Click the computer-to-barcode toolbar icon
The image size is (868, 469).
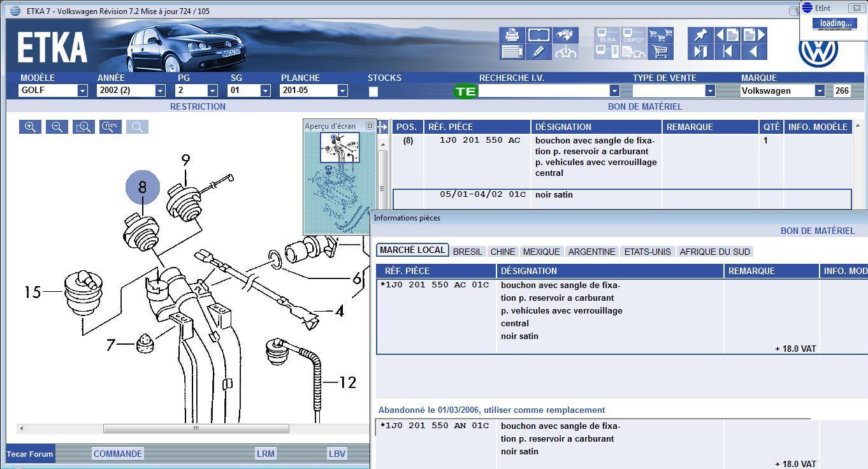click(x=607, y=52)
